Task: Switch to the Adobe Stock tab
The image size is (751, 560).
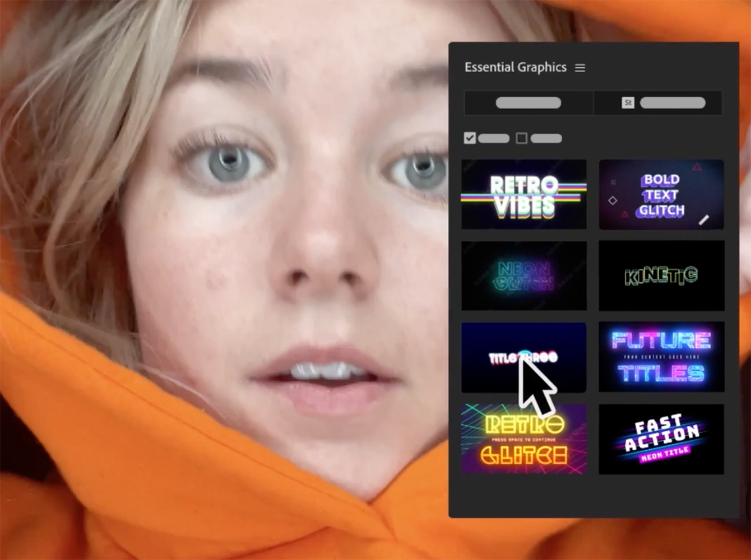Action: (x=658, y=103)
